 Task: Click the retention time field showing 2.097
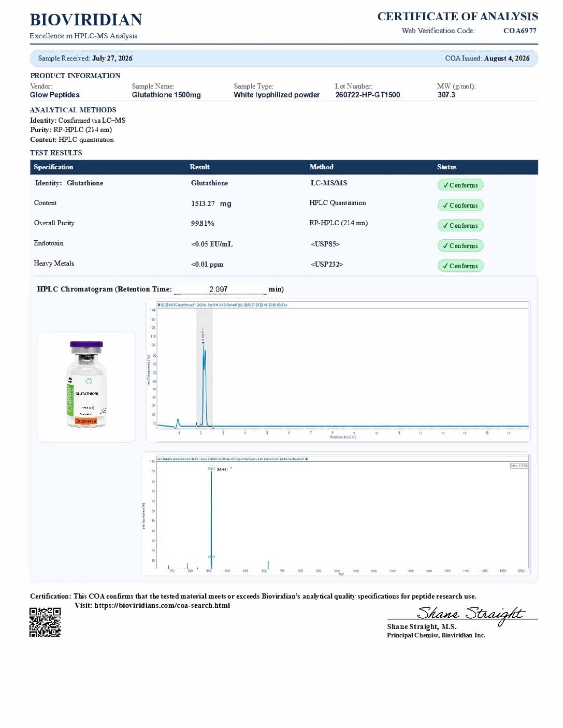(x=220, y=289)
